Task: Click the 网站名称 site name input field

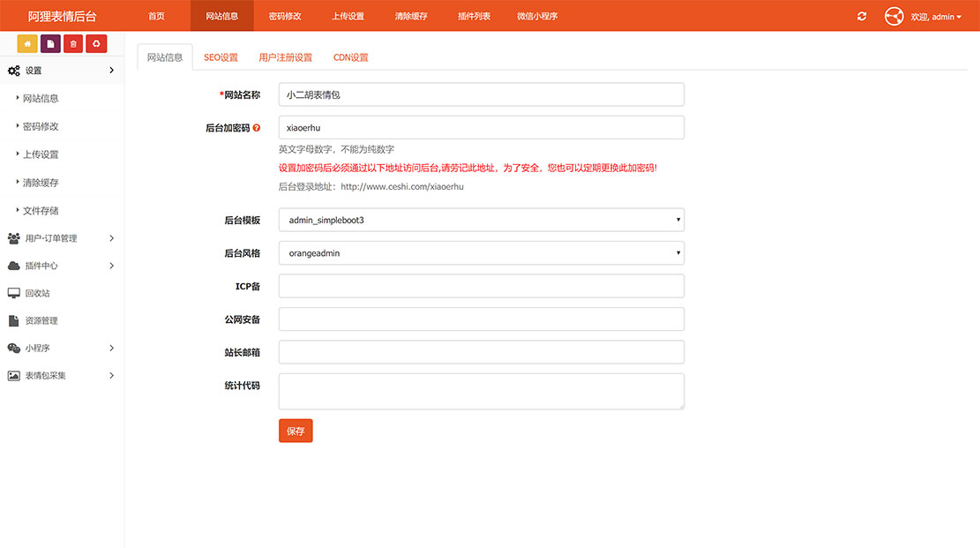Action: coord(481,94)
